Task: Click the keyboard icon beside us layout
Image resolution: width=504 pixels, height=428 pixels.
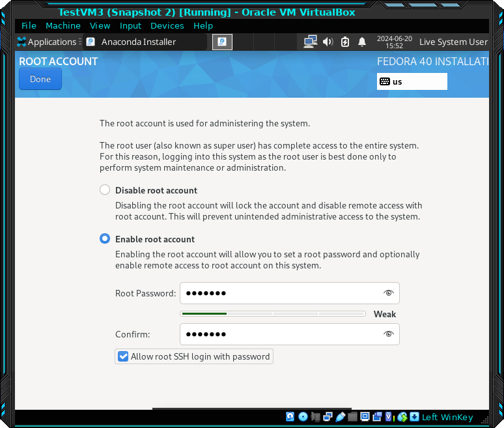Action: coord(385,81)
